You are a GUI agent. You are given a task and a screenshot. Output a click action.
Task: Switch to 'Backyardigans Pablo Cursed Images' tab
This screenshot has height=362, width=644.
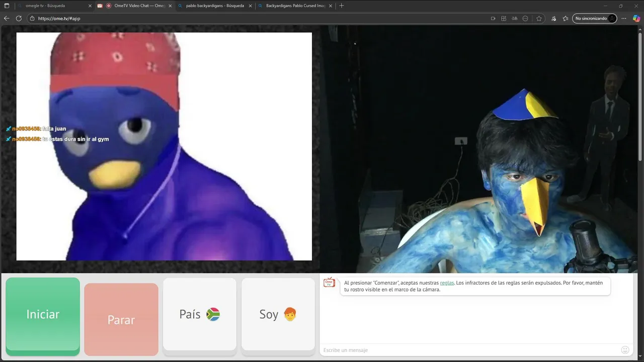295,6
